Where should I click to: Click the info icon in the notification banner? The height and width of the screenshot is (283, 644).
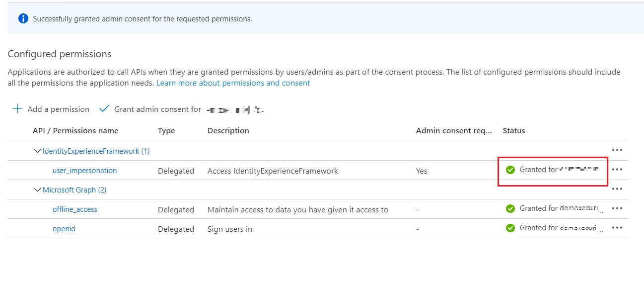23,19
